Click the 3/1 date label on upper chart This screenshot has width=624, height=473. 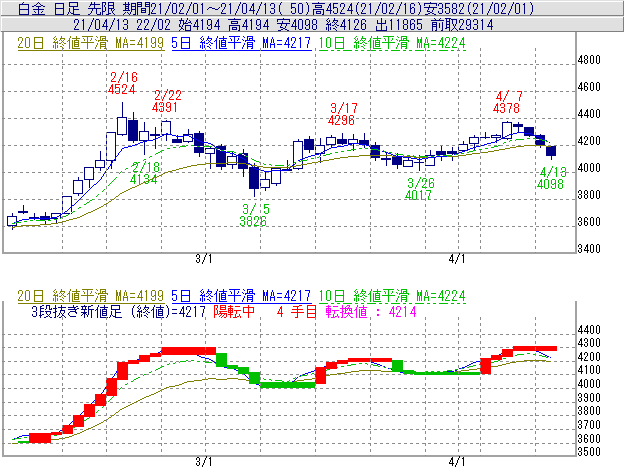click(204, 259)
